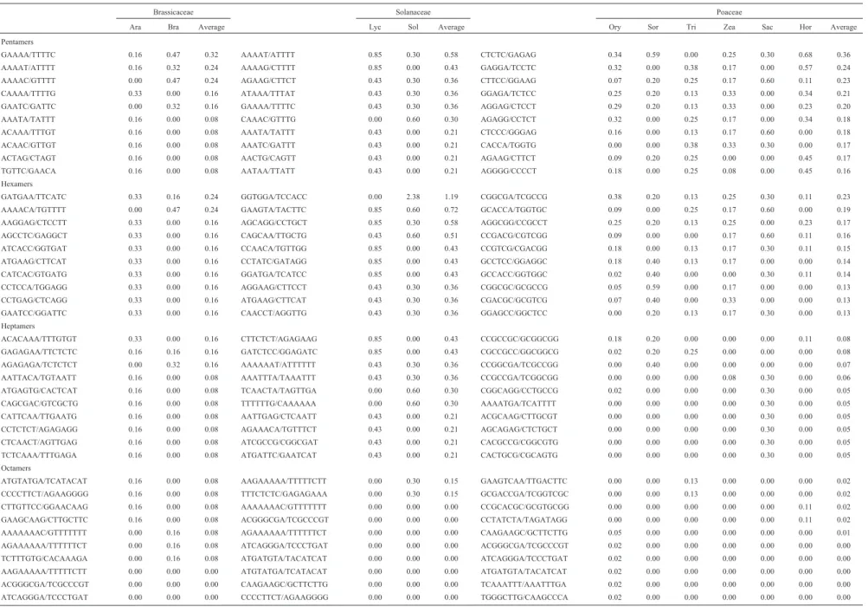868x607 pixels.
Task: Select the GGAGCC/GGCTCC hexamer cell
Action: click(514, 313)
